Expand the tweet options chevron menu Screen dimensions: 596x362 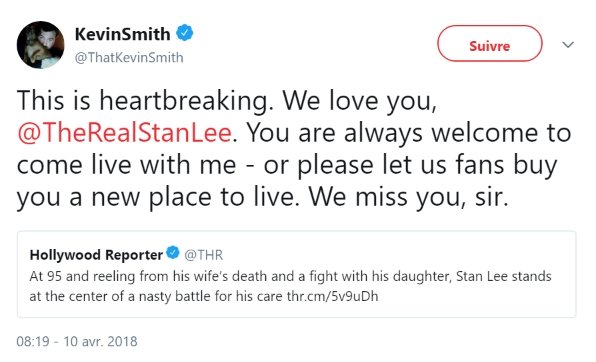pyautogui.click(x=568, y=45)
